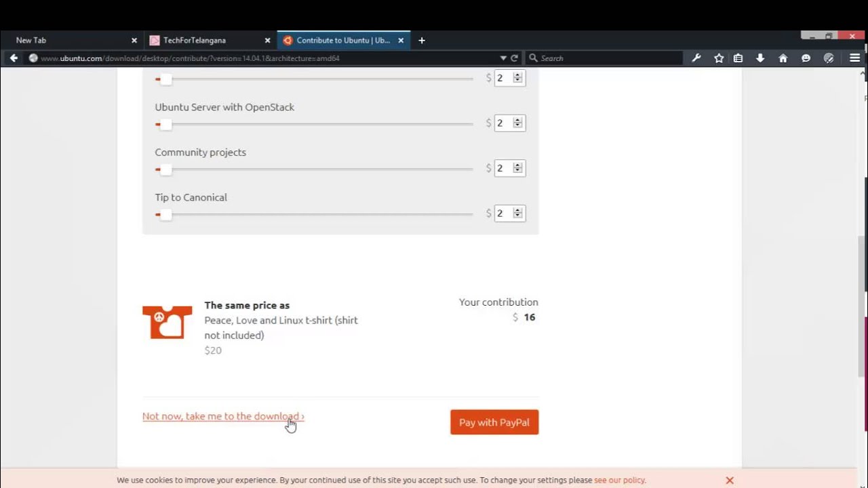
Task: Go back with the browser back arrow
Action: 14,58
